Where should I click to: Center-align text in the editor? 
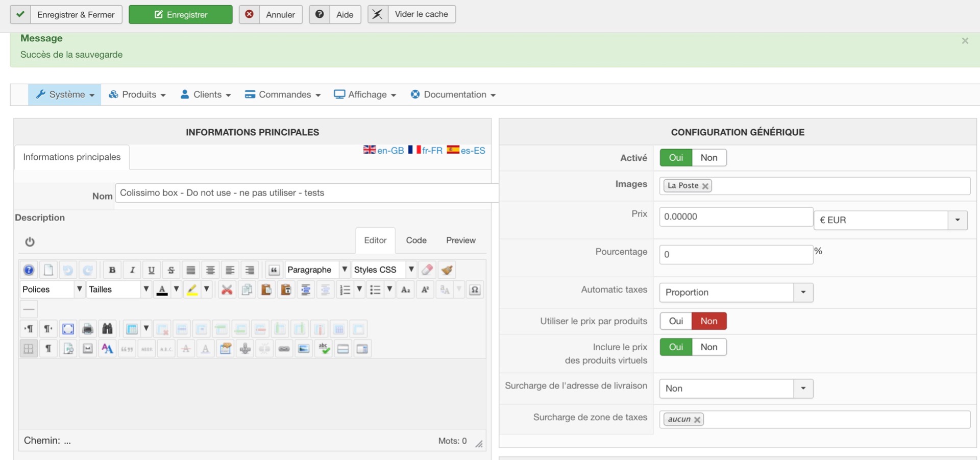210,270
